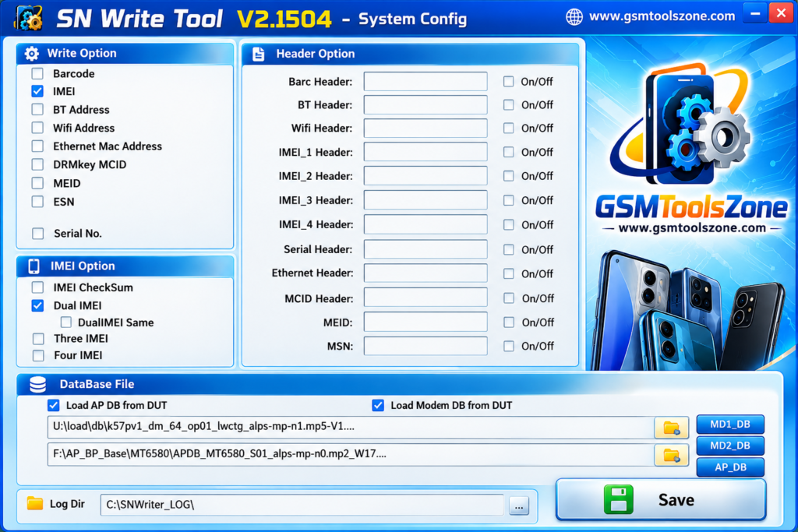Uncheck Load AP DB from DUT
798x532 pixels.
pyautogui.click(x=54, y=405)
